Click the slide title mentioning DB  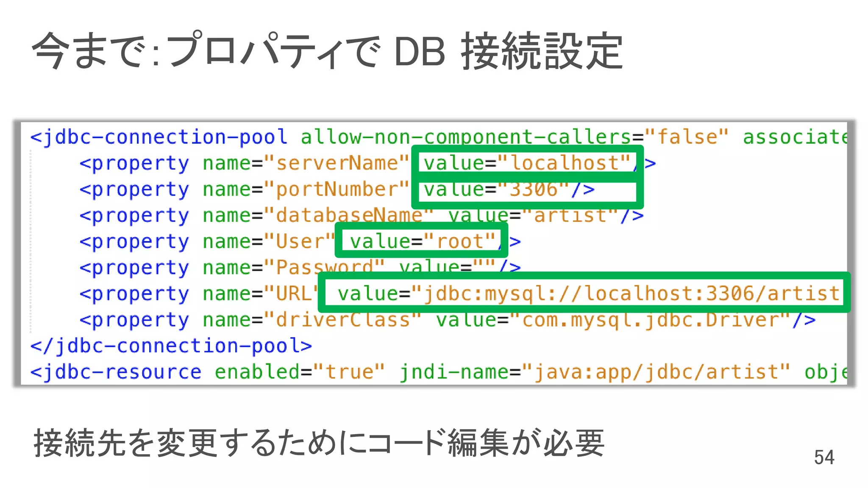coord(327,52)
